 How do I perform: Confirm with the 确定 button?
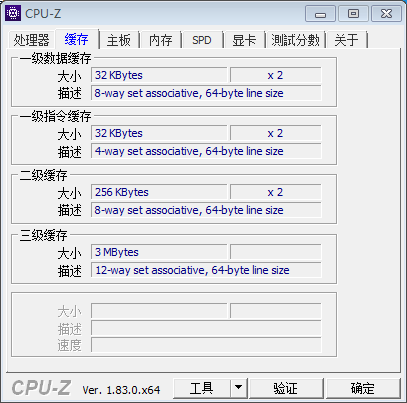[363, 388]
